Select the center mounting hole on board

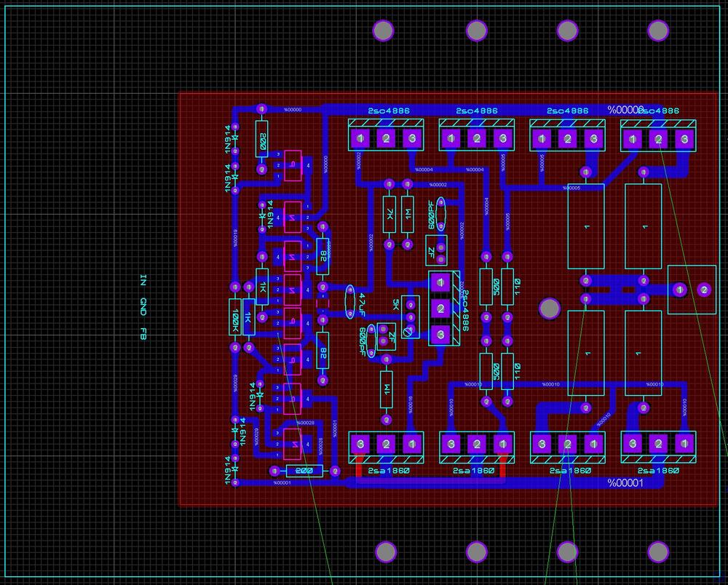[x=550, y=308]
